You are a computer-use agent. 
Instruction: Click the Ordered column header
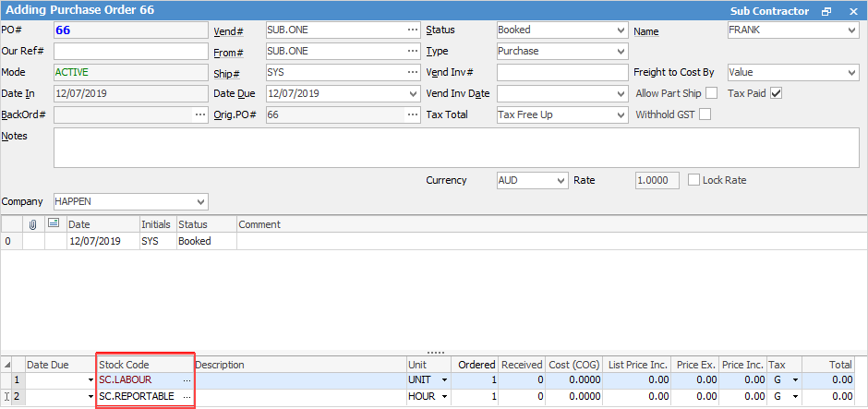pyautogui.click(x=476, y=365)
